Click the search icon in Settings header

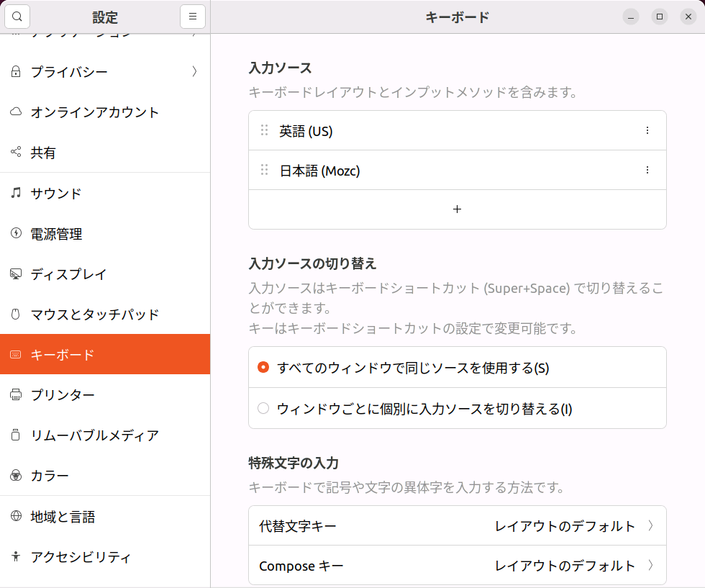click(17, 17)
